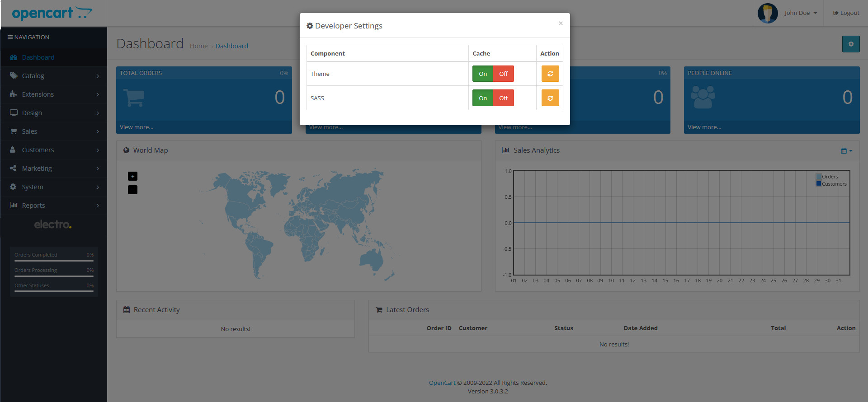
Task: Expand the Reports menu chevron
Action: coord(98,206)
